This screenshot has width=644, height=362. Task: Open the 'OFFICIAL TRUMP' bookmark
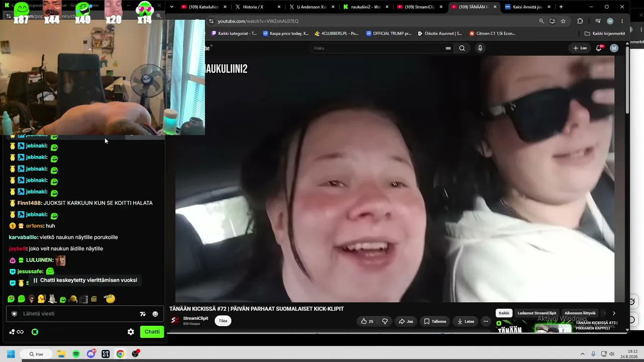pos(388,34)
